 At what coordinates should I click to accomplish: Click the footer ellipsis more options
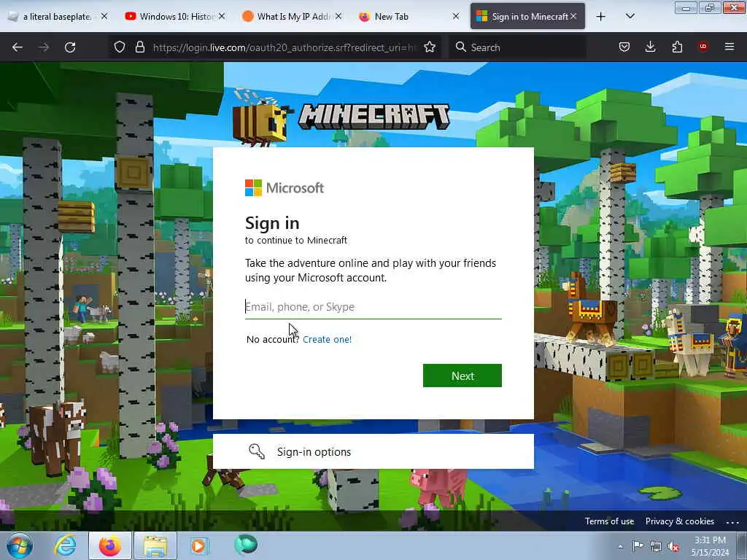tap(732, 522)
